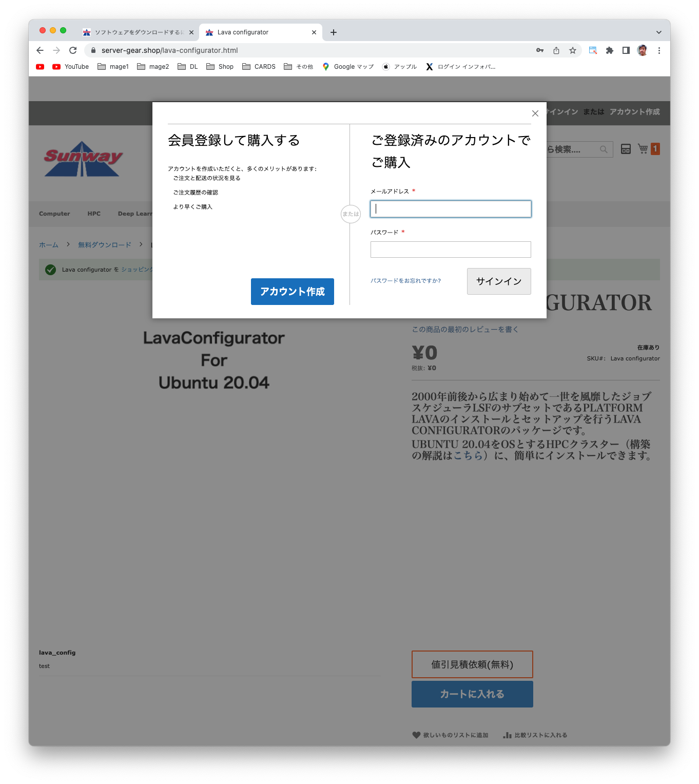Click the 値引見積依頼(無料) button
This screenshot has width=699, height=784.
click(x=472, y=664)
